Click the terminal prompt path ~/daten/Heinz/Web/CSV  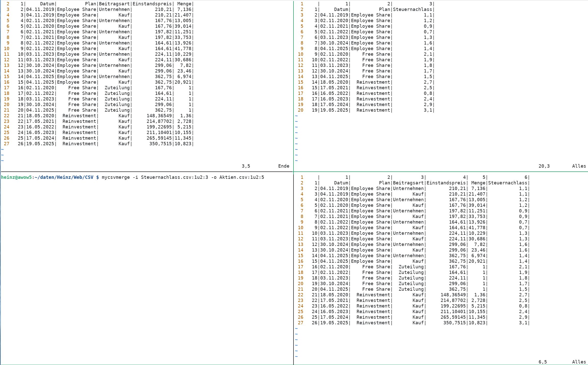[64, 177]
